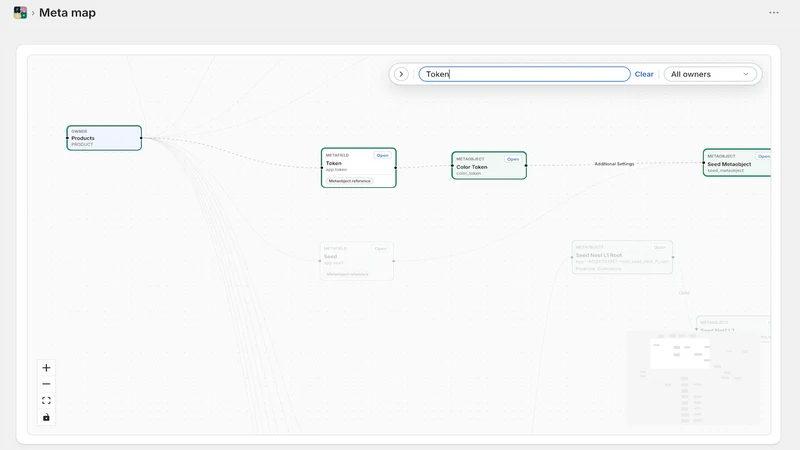Click the Metaobject reference tag on Token
The width and height of the screenshot is (800, 450).
tap(349, 181)
